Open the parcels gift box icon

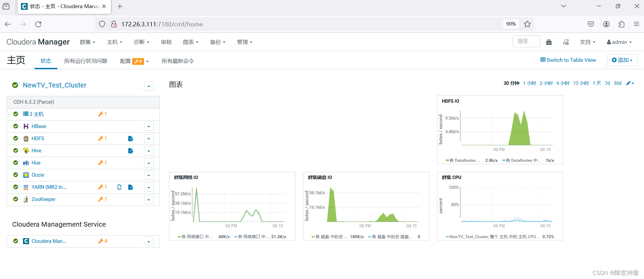[549, 42]
